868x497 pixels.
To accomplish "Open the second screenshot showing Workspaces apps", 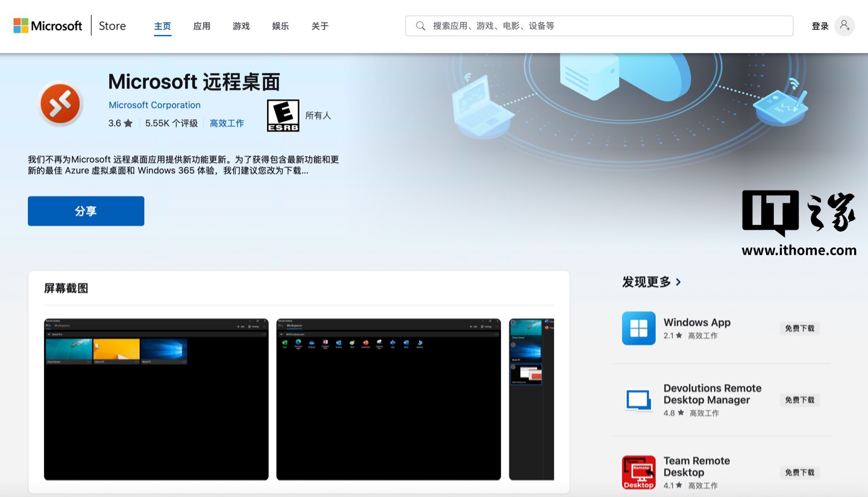I will click(388, 399).
